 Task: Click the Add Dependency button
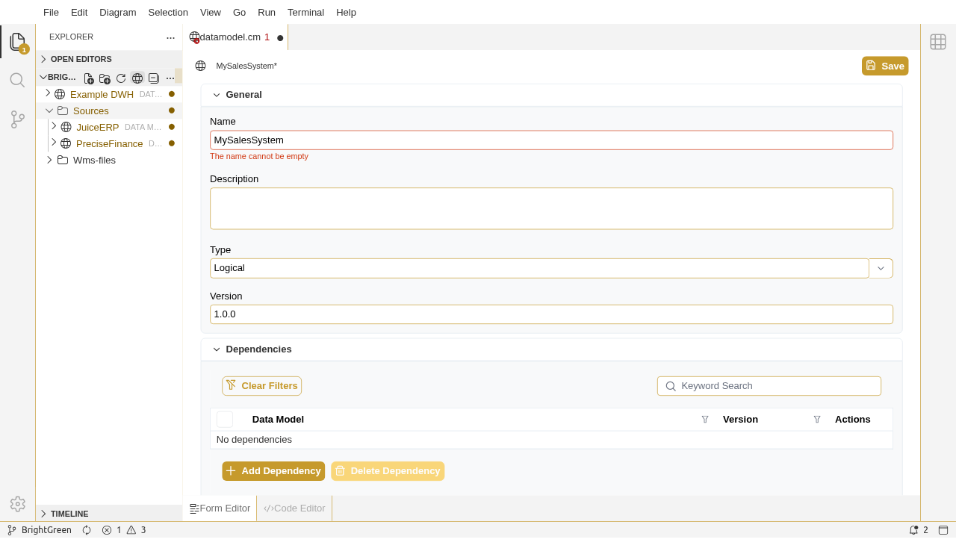click(273, 471)
